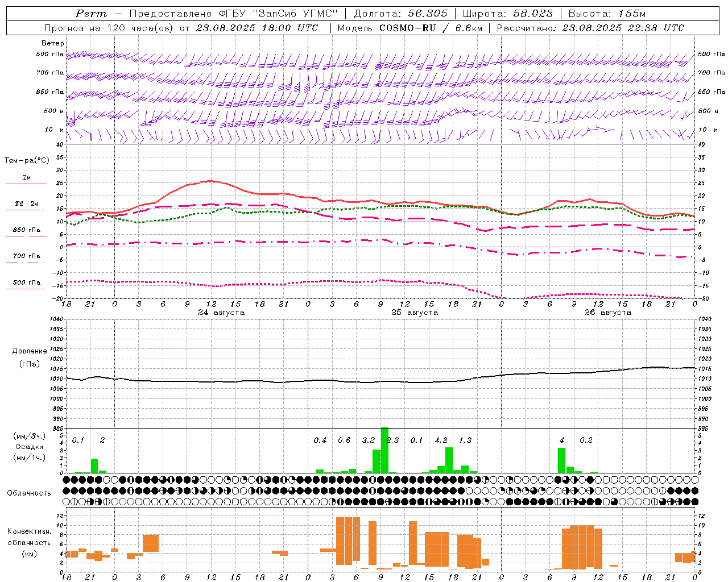This screenshot has width=728, height=582.
Task: Click the dashed line sample under "Td 2м"
Action: click(x=26, y=210)
